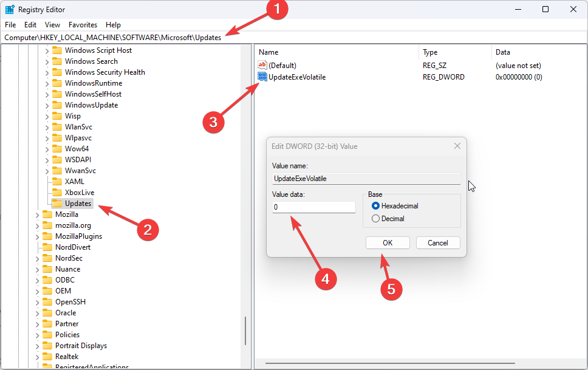Click the XboxLive folder icon
This screenshot has height=370, width=588.
[57, 193]
